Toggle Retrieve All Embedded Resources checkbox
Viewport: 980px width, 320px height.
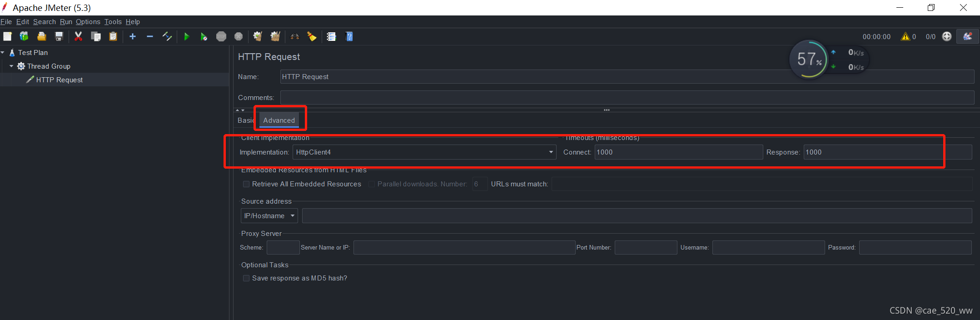tap(246, 184)
